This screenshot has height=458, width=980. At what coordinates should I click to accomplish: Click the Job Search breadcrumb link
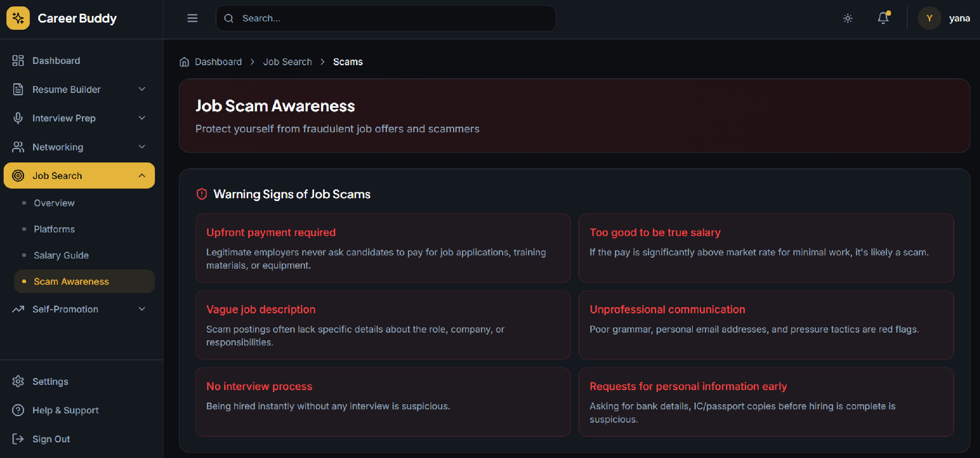[x=287, y=62]
